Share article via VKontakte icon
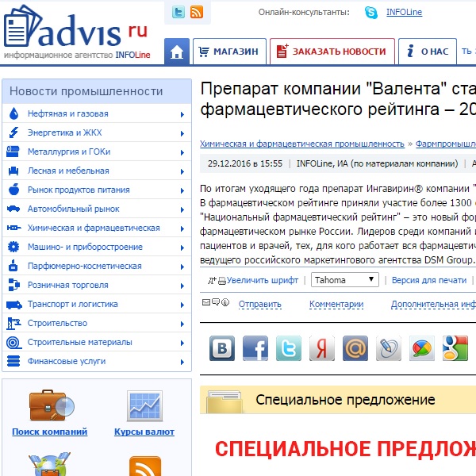Viewport: 476px width, 476px height. pos(222,348)
